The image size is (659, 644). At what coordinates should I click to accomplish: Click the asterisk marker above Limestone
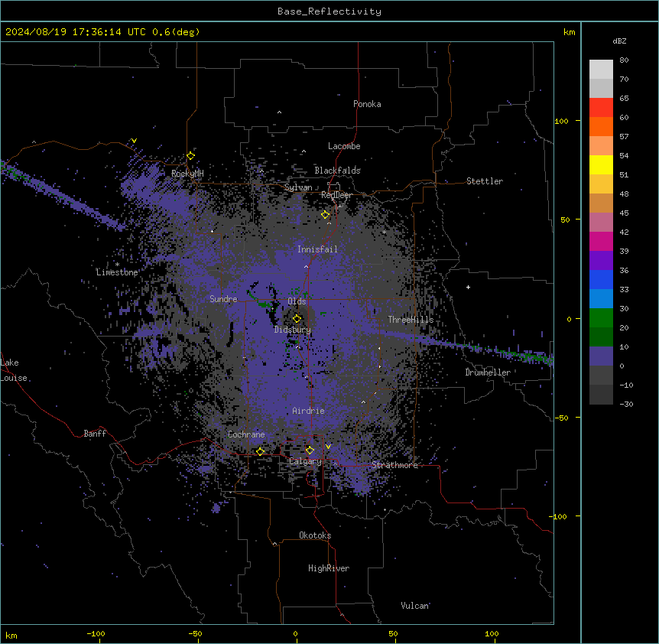click(x=117, y=265)
